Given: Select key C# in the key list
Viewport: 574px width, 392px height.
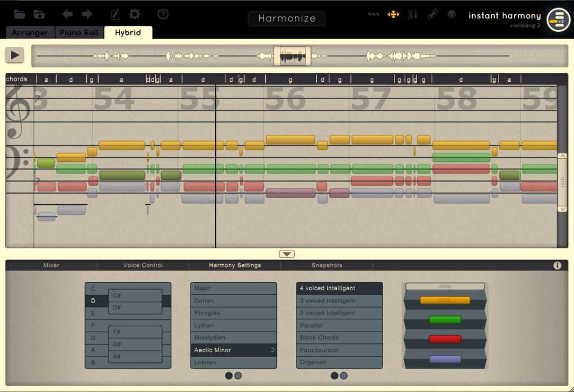Looking at the screenshot, I should (x=135, y=296).
